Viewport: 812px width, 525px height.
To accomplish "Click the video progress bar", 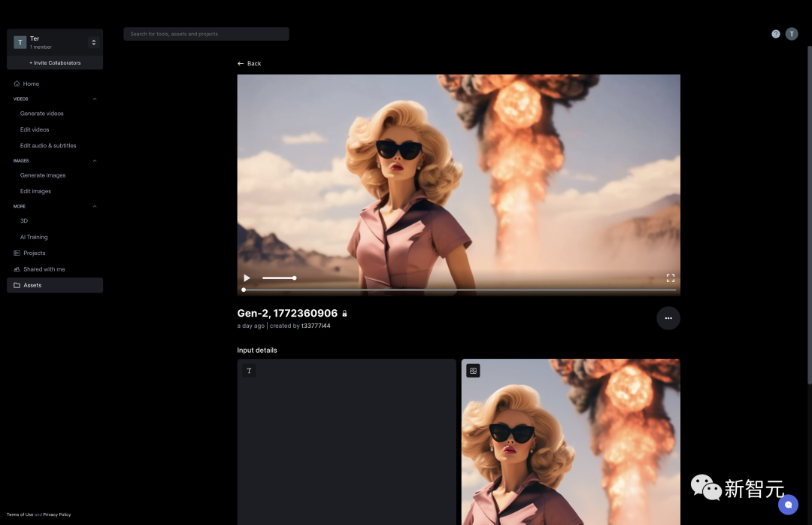I will click(459, 290).
